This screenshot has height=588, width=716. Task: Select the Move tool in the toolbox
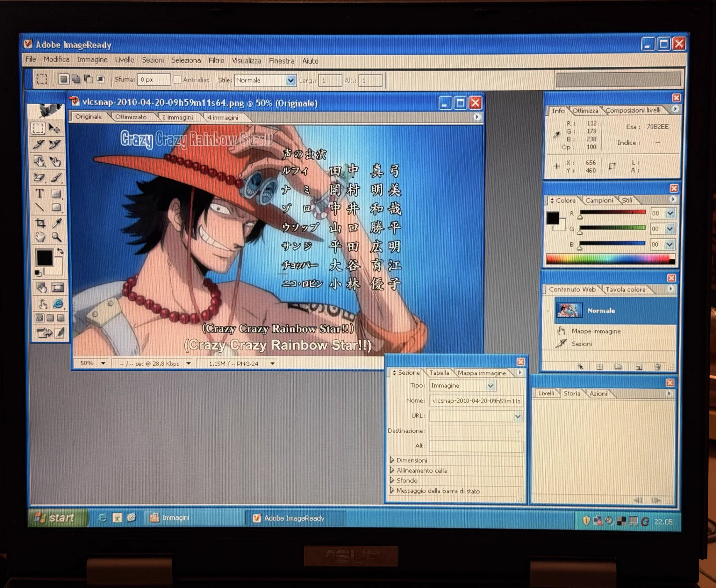click(55, 128)
